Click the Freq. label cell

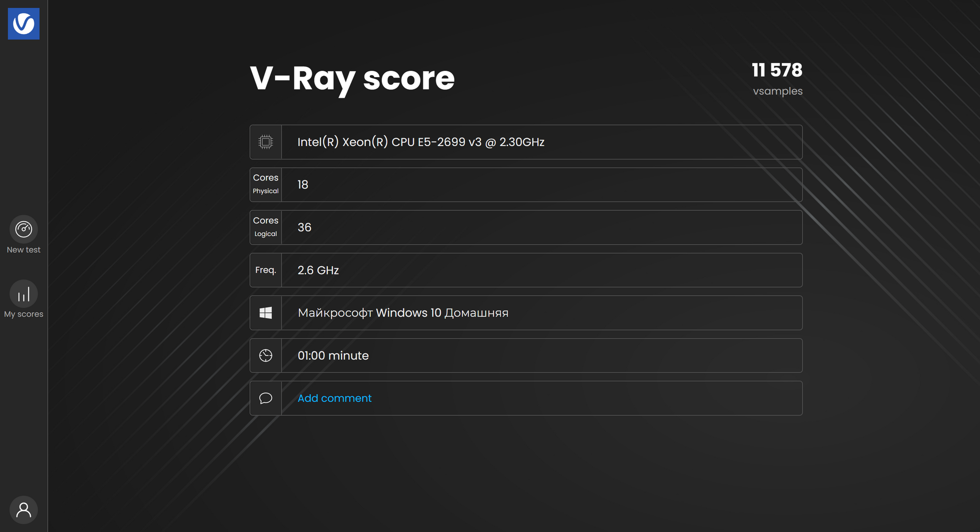[x=266, y=270]
